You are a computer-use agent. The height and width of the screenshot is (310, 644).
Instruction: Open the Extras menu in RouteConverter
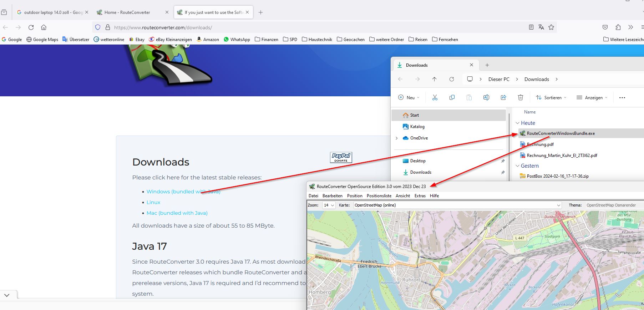420,196
